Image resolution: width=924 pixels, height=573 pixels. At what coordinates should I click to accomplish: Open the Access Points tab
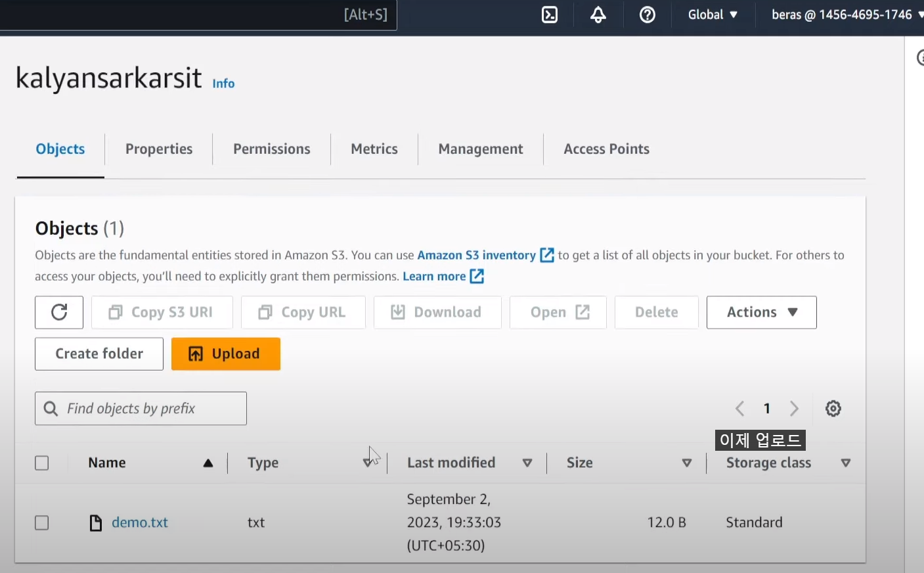coord(607,149)
